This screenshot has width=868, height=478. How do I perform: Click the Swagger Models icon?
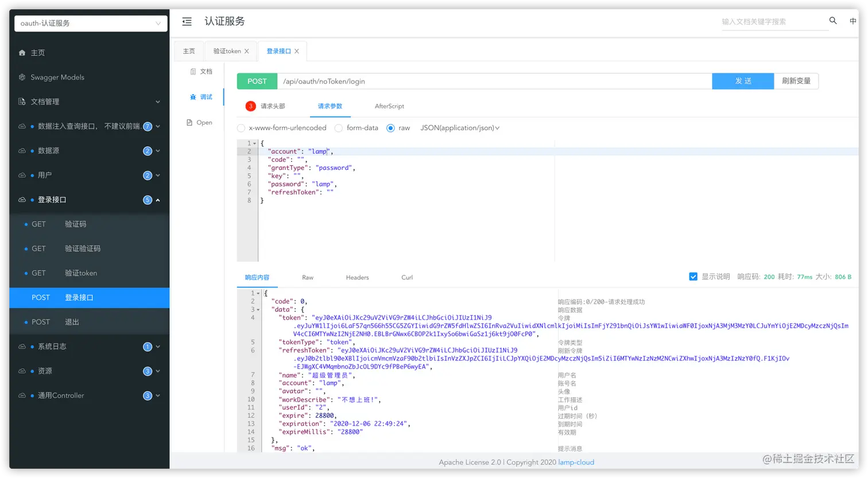[x=22, y=77]
